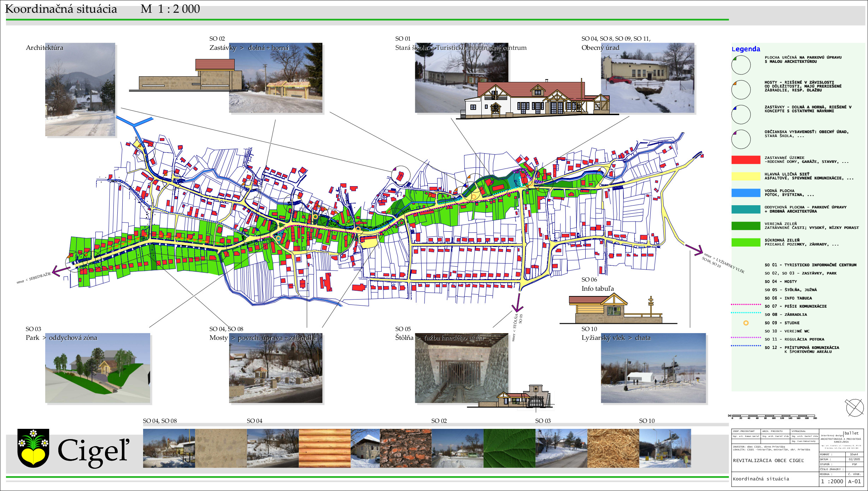This screenshot has height=491, width=868.
Task: Click the Cigeľ coat of arms emblem
Action: click(33, 448)
